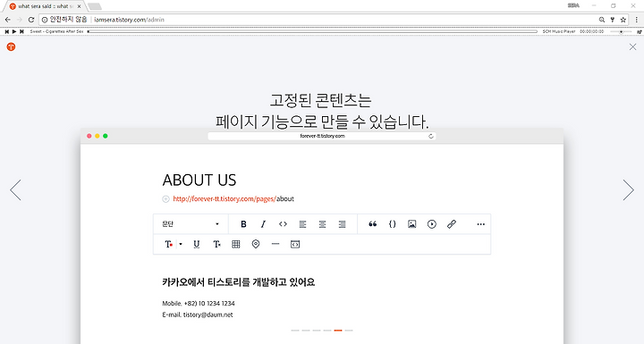Click the E-mail tistory@daum.net line
This screenshot has width=644, height=344.
pyautogui.click(x=198, y=315)
